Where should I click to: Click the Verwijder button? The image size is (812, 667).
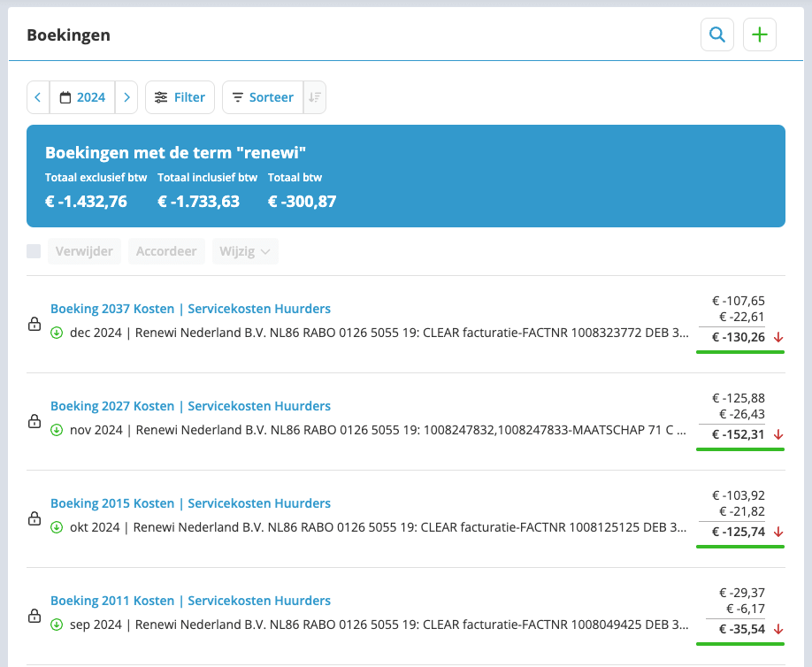tap(84, 251)
